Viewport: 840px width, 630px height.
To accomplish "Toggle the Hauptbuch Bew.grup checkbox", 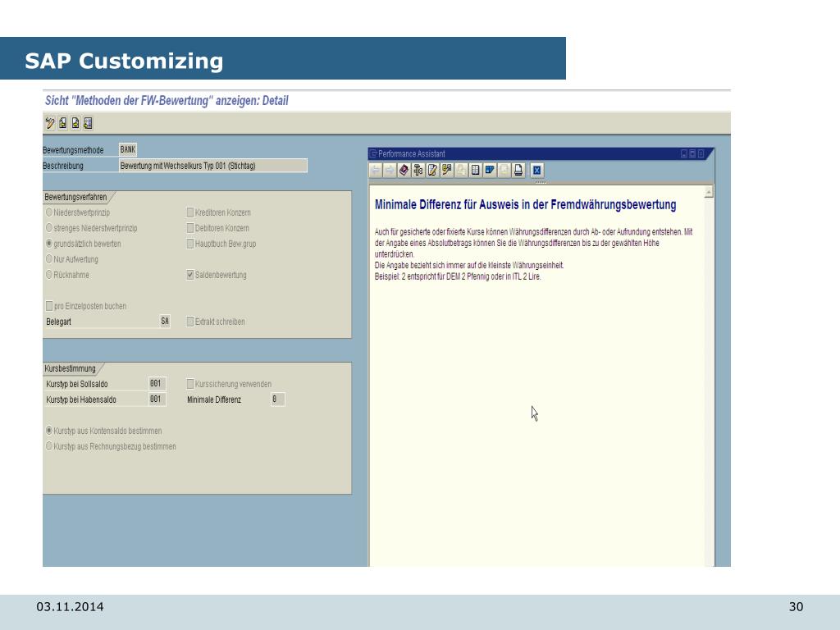I will [190, 243].
